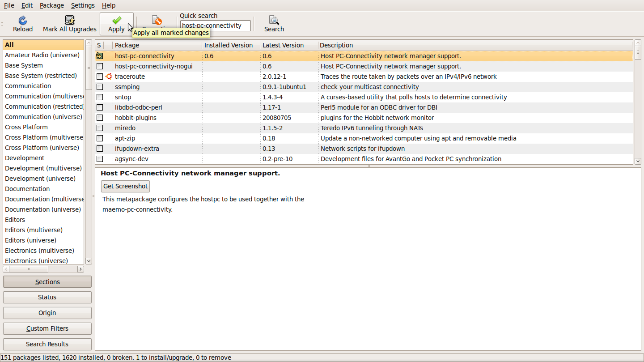The image size is (644, 362).
Task: Click the category horizontal scrollbar right arrow
Action: click(80, 269)
